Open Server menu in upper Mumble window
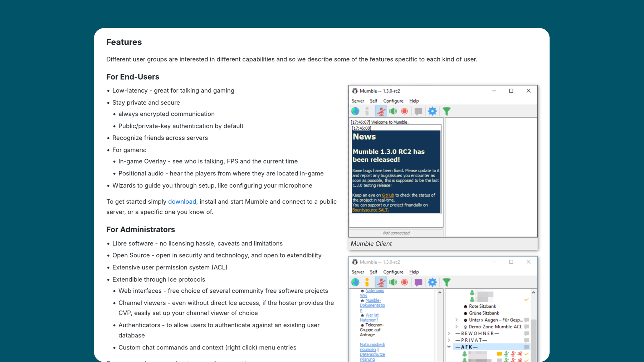 coord(358,101)
